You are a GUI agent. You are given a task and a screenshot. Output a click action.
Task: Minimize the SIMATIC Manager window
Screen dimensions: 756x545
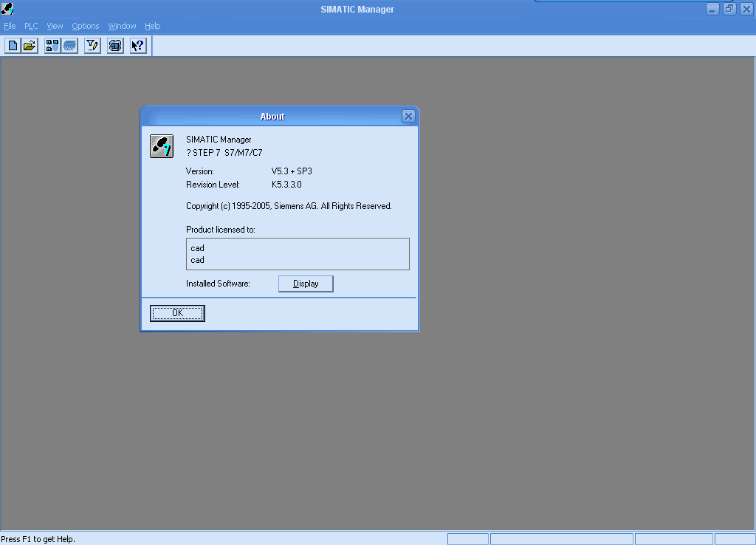(712, 9)
